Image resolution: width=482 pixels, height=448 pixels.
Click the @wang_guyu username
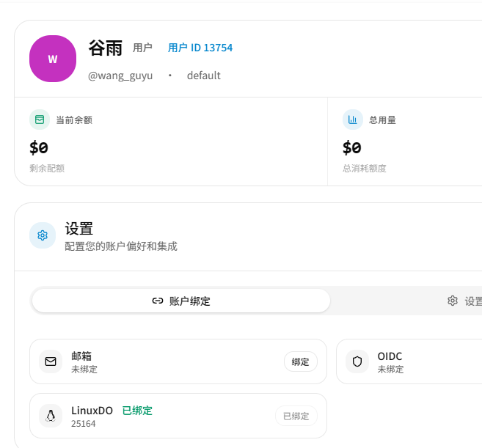(120, 76)
